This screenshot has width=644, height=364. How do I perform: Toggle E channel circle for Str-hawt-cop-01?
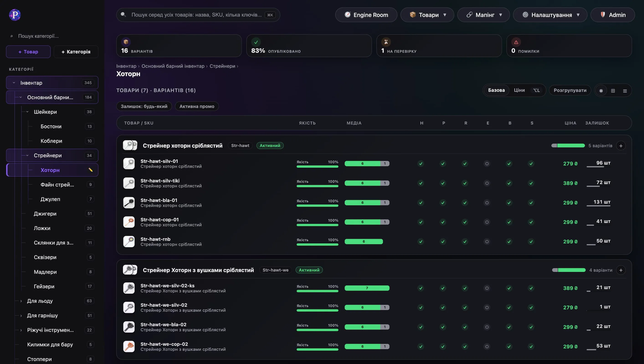pos(487,222)
